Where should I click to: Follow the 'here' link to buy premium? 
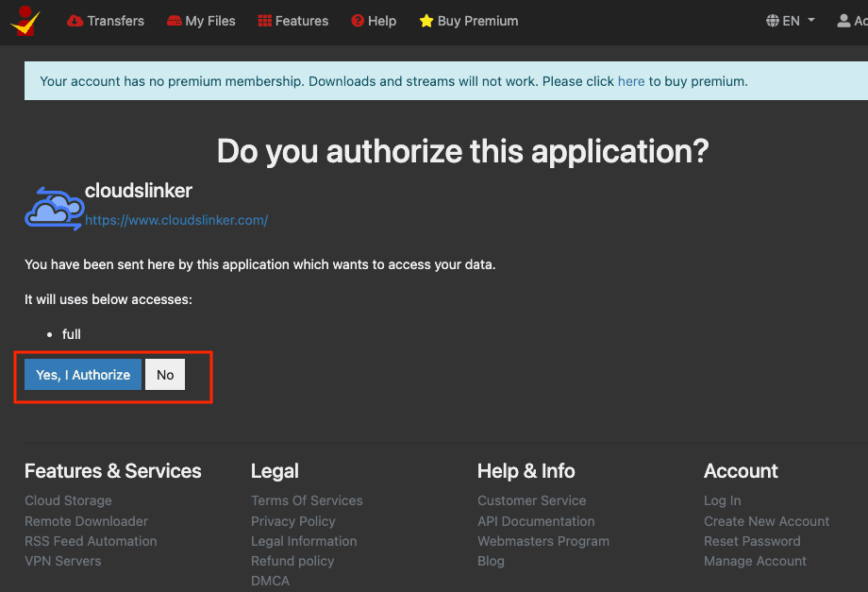pyautogui.click(x=631, y=81)
